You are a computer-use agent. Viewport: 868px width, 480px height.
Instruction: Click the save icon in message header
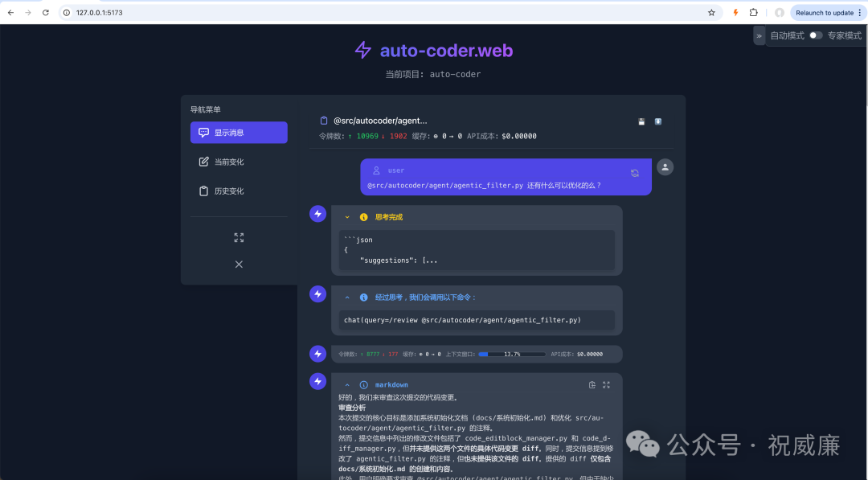[641, 121]
